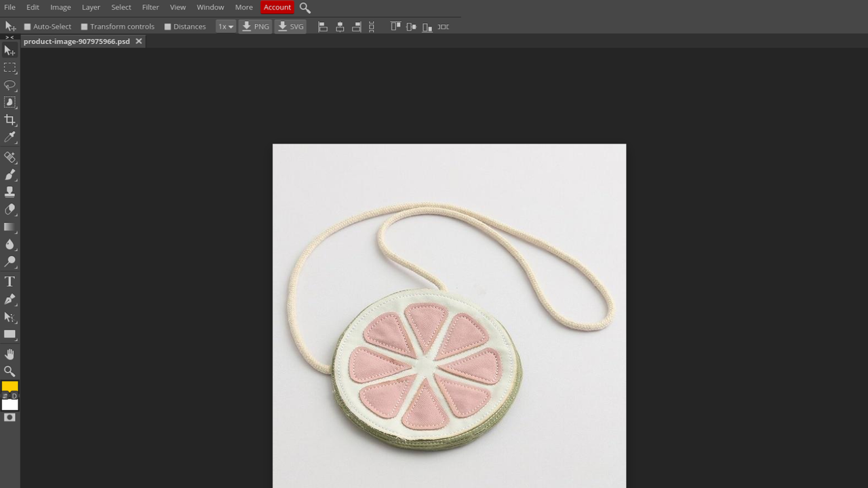Close the product-image-907975966.psd tab
The height and width of the screenshot is (488, 868).
pyautogui.click(x=138, y=41)
